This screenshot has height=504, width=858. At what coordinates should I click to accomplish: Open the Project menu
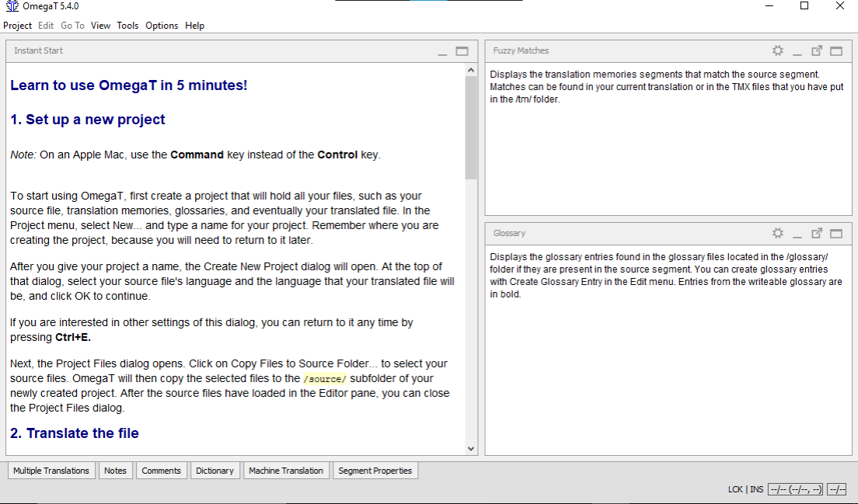click(18, 26)
